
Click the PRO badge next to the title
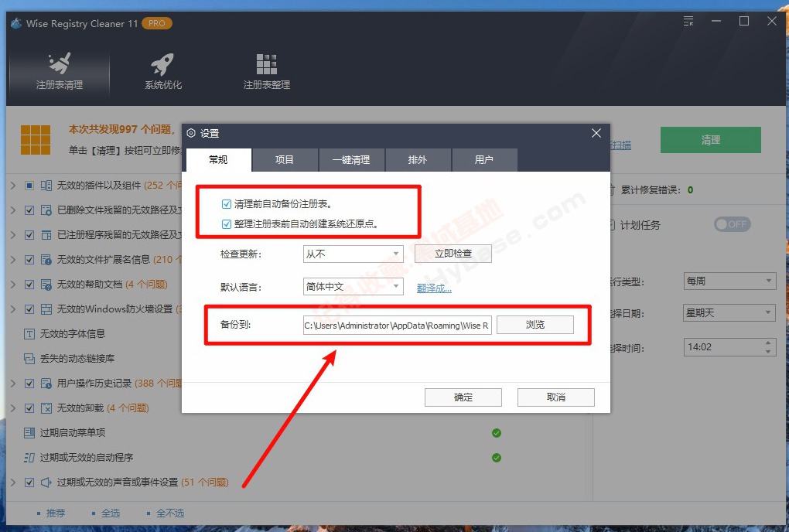[x=155, y=23]
